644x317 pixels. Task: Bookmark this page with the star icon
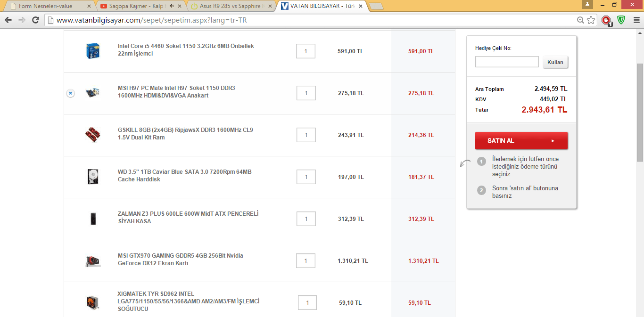pyautogui.click(x=591, y=20)
